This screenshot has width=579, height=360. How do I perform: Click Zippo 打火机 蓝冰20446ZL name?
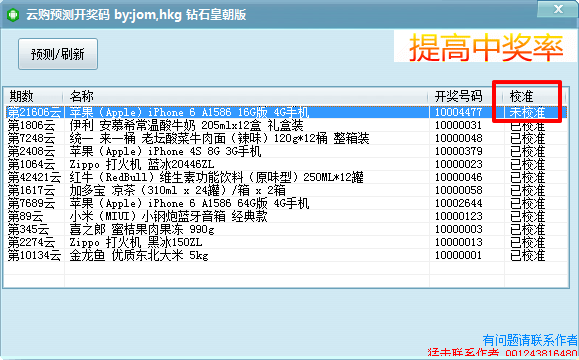click(142, 164)
